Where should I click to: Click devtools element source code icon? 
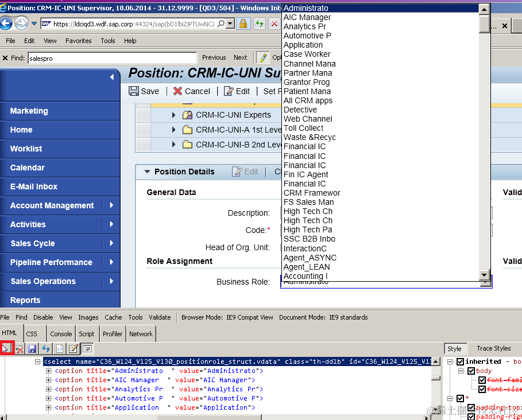[60, 348]
